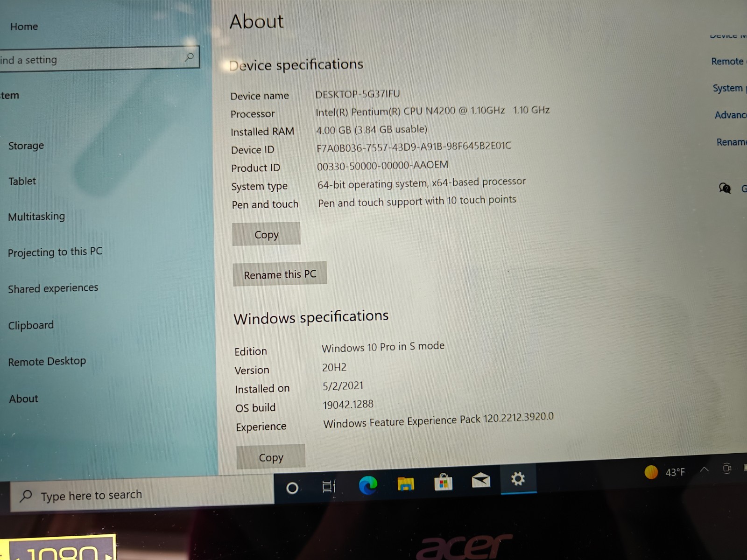Open File Explorer from taskbar
Image resolution: width=747 pixels, height=560 pixels.
[406, 484]
